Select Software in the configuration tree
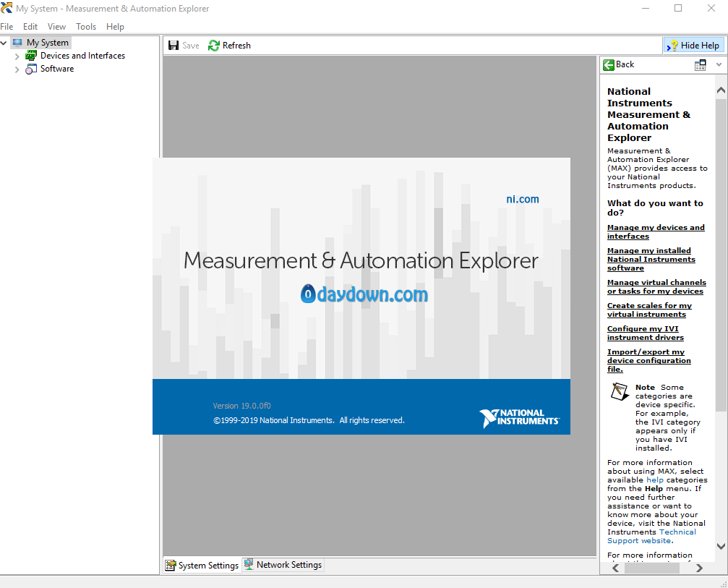Viewport: 728px width, 588px height. [57, 69]
